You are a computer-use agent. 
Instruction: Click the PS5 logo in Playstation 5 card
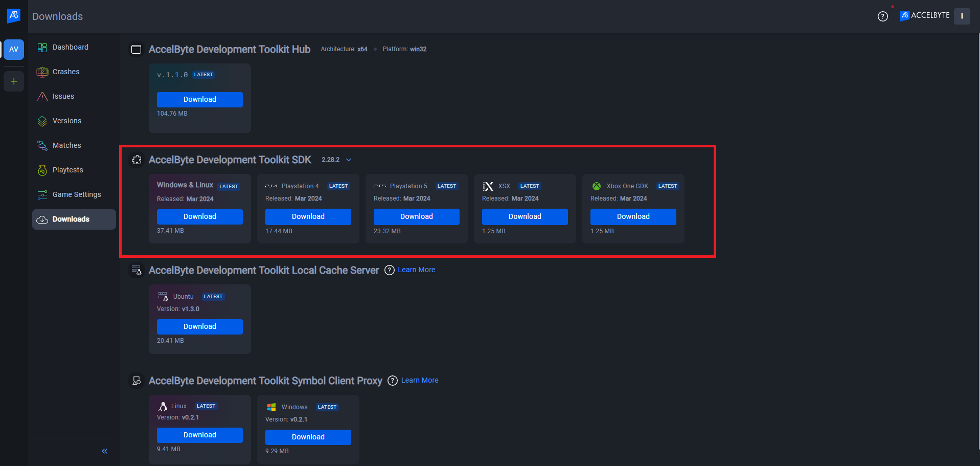pyautogui.click(x=380, y=186)
